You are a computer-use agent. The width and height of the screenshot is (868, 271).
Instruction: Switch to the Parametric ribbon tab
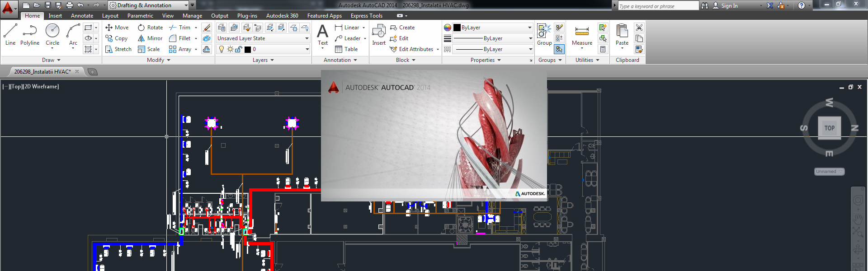pyautogui.click(x=140, y=16)
